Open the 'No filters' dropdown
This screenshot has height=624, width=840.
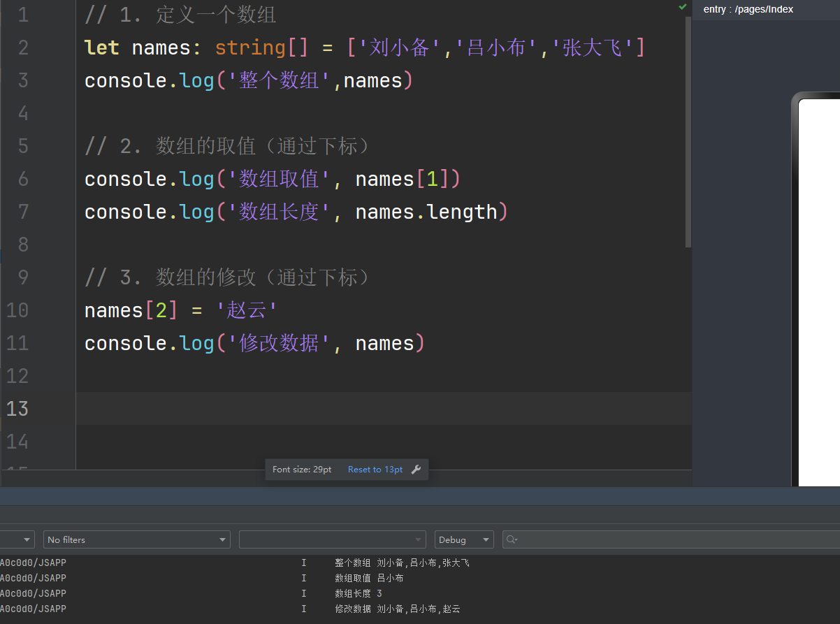(136, 539)
